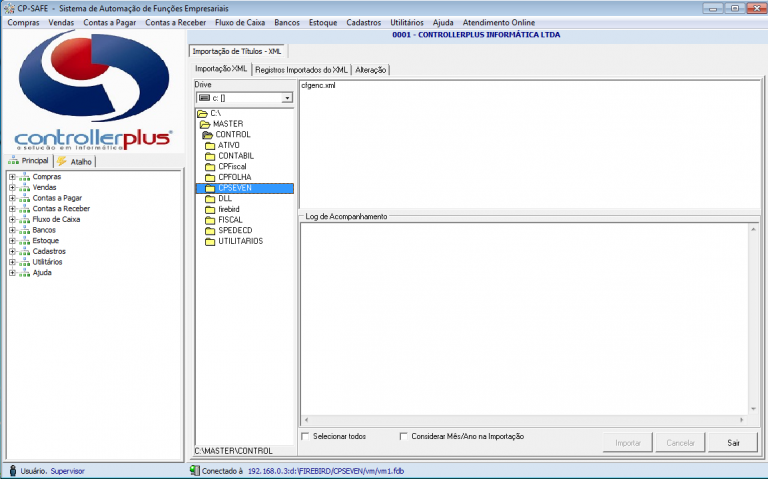The height and width of the screenshot is (479, 768).
Task: Click the log horizontal scroll-left arrow
Action: (306, 420)
